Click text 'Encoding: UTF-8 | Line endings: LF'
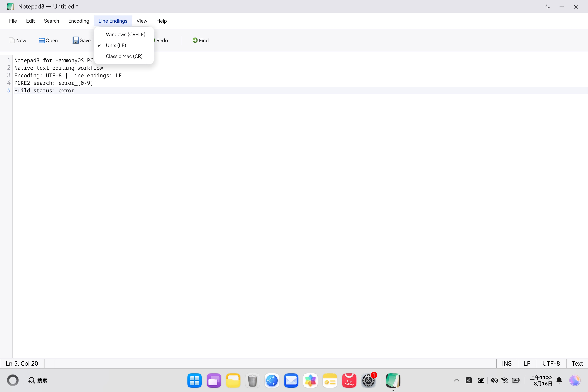Screen dimensions: 588x392 tap(68, 76)
